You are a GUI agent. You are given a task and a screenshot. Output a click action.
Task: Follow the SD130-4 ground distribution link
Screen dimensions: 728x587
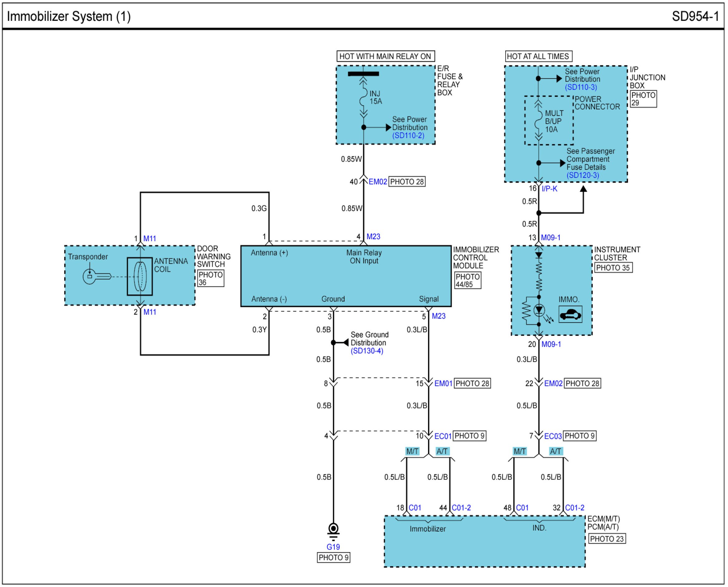point(367,351)
